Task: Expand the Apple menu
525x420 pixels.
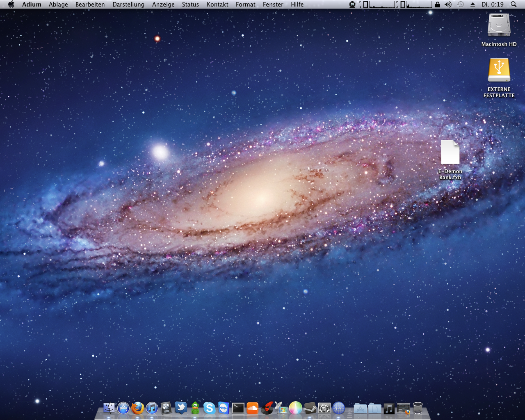Action: [11, 5]
